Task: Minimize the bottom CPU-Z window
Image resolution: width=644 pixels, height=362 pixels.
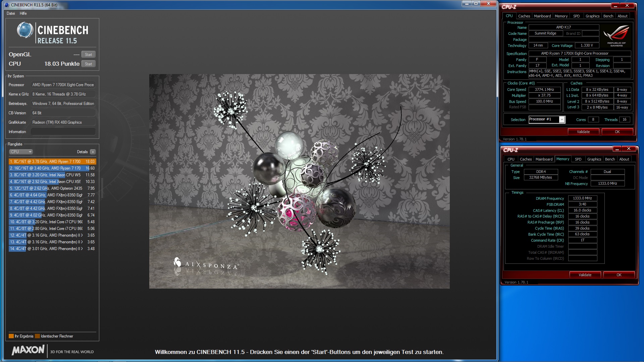Action: (x=617, y=148)
